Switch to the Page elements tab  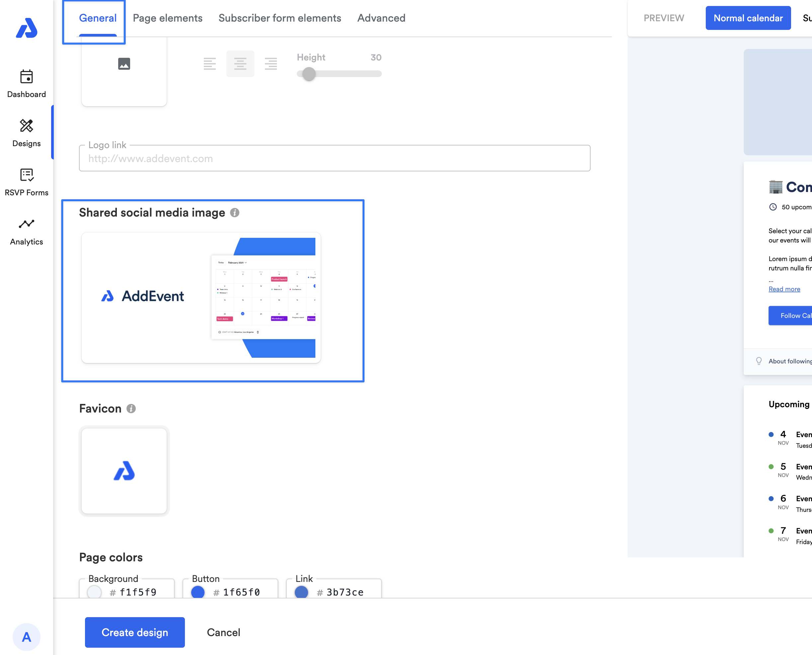tap(167, 18)
